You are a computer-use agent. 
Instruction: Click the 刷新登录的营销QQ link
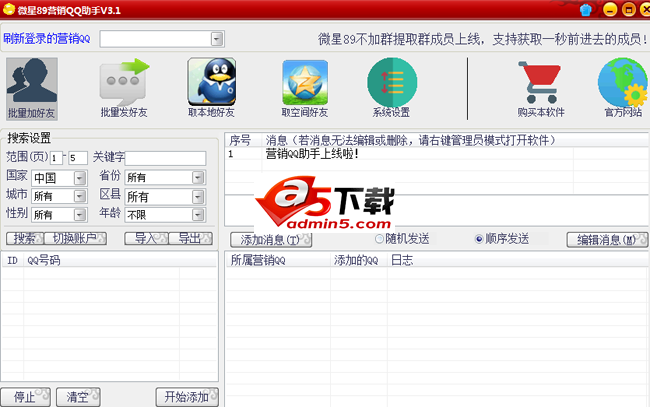pos(47,39)
